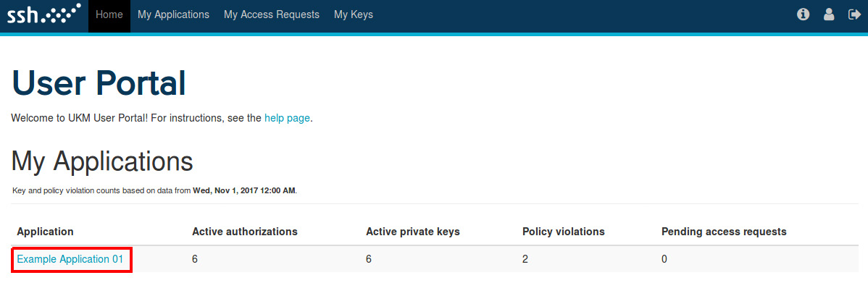Open My Access Requests menu item
868x283 pixels.
pyautogui.click(x=271, y=15)
